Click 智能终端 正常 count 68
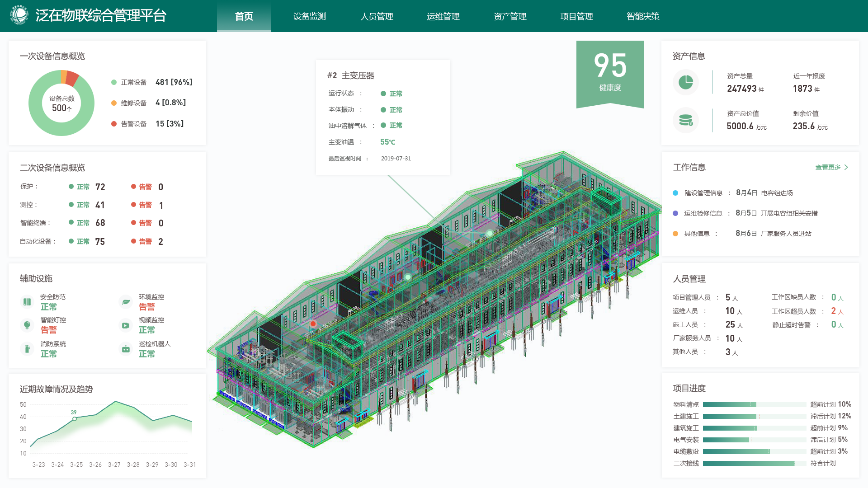 pos(100,223)
